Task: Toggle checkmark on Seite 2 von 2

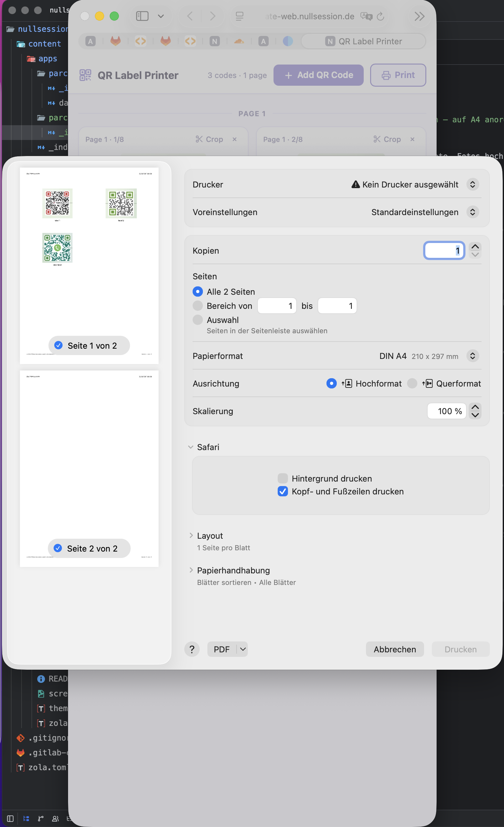Action: (58, 548)
